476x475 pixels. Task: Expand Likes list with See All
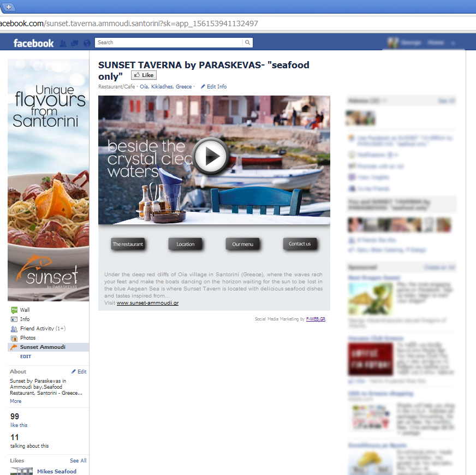(x=78, y=461)
